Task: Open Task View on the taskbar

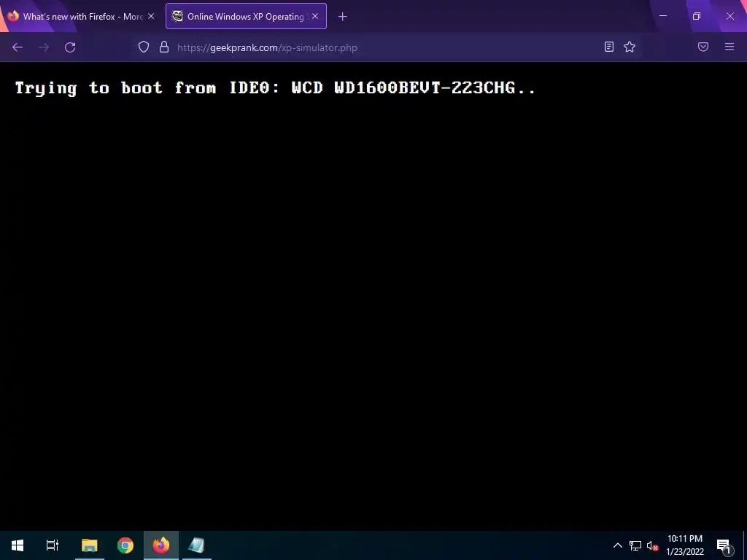Action: pyautogui.click(x=53, y=545)
